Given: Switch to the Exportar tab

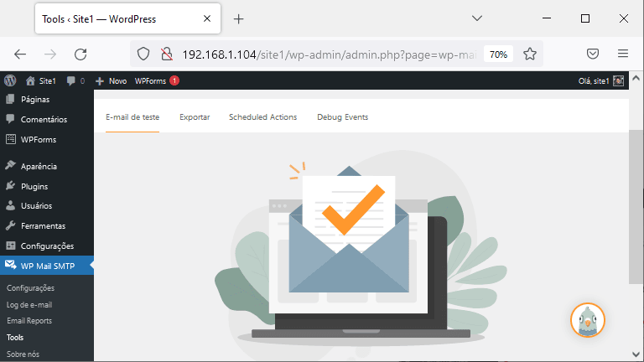Looking at the screenshot, I should point(195,117).
